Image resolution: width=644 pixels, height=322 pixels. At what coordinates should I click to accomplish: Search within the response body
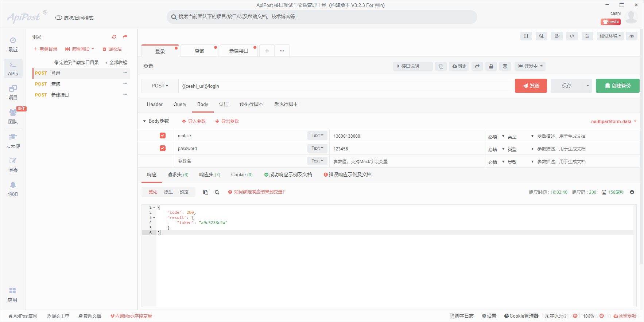(217, 192)
